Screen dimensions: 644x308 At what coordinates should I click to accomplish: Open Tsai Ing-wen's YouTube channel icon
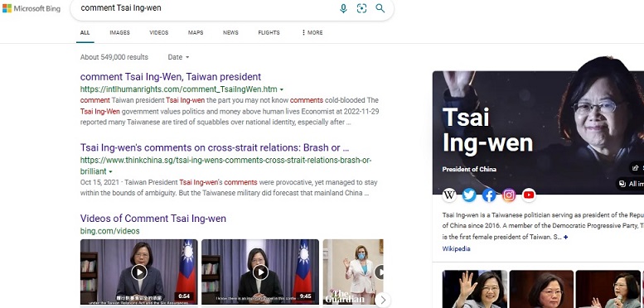pyautogui.click(x=529, y=195)
